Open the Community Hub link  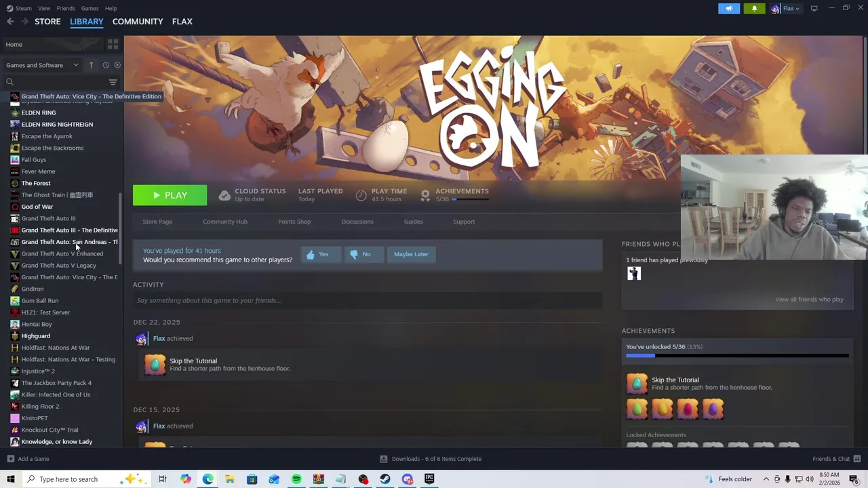[x=225, y=222]
